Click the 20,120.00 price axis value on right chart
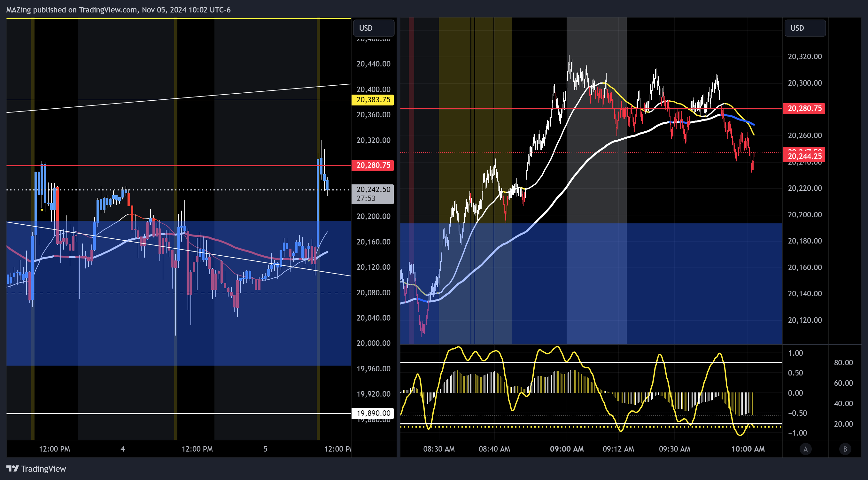This screenshot has height=480, width=868. 805,320
